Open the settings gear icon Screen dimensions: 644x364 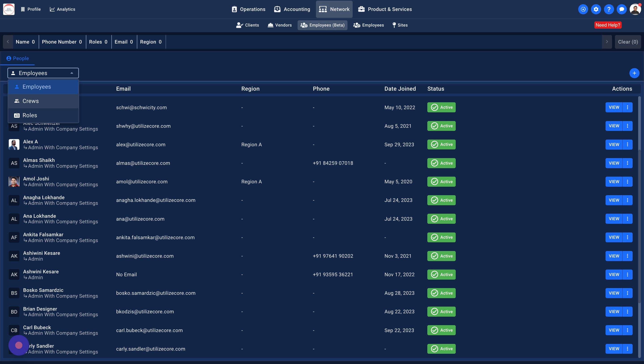point(596,9)
